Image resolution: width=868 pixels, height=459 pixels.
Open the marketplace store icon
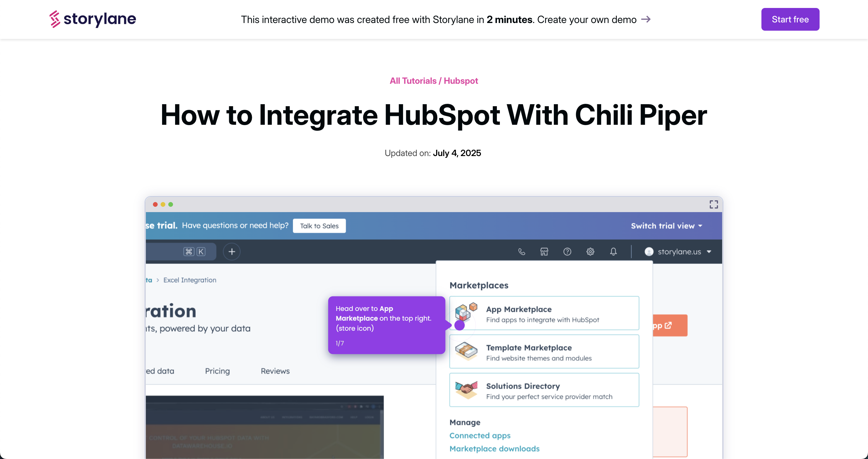coord(544,252)
